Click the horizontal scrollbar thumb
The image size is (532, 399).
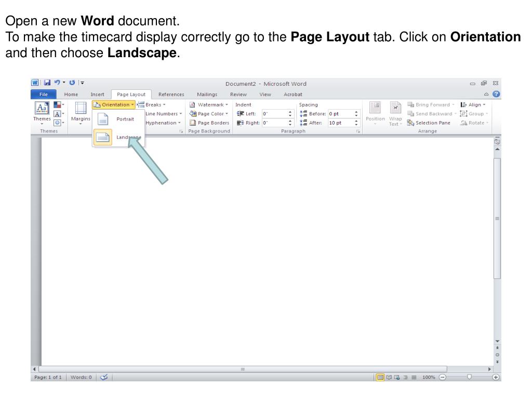[243, 369]
